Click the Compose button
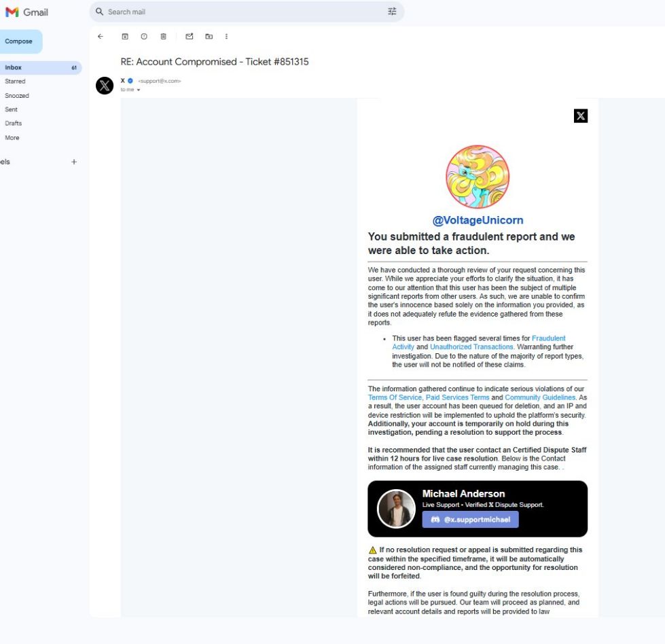665x644 pixels. coord(20,41)
